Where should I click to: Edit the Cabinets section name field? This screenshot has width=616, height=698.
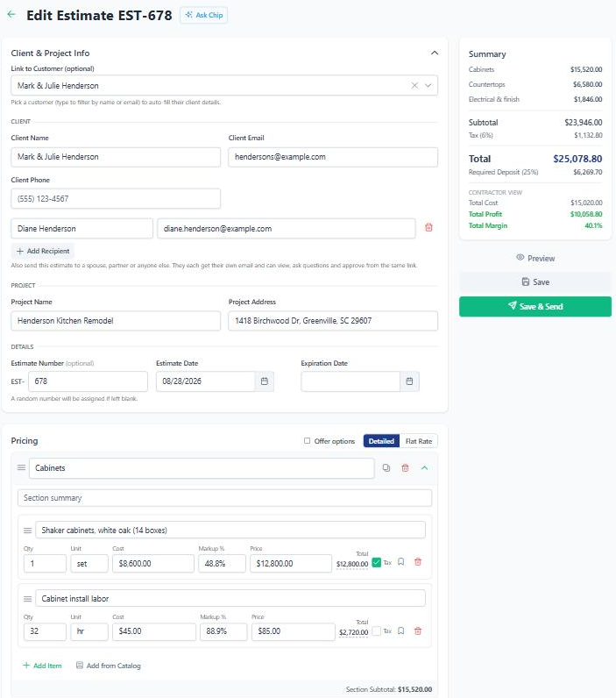[x=202, y=468]
